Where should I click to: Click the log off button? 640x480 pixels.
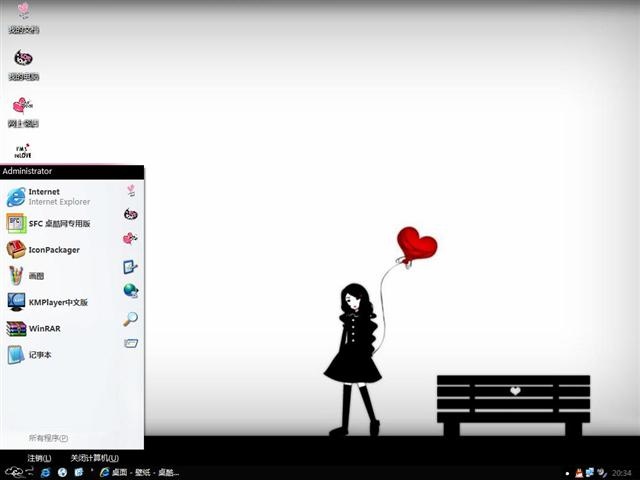coord(39,458)
